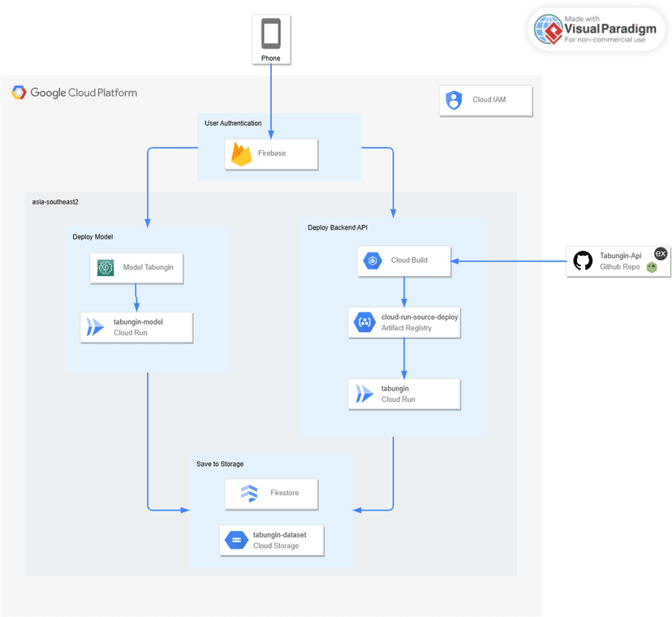Click the Cloud Storage bucket icon
672x617 pixels.
point(236,540)
